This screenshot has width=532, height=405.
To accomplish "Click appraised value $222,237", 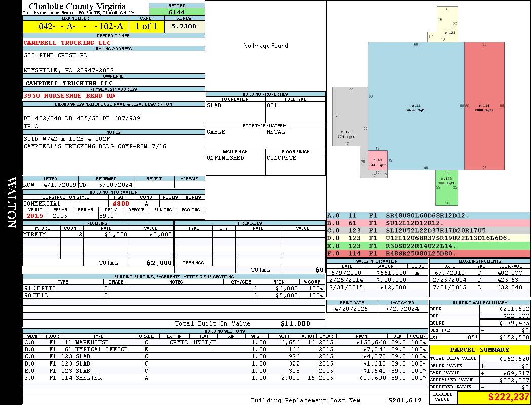I will tap(514, 380).
